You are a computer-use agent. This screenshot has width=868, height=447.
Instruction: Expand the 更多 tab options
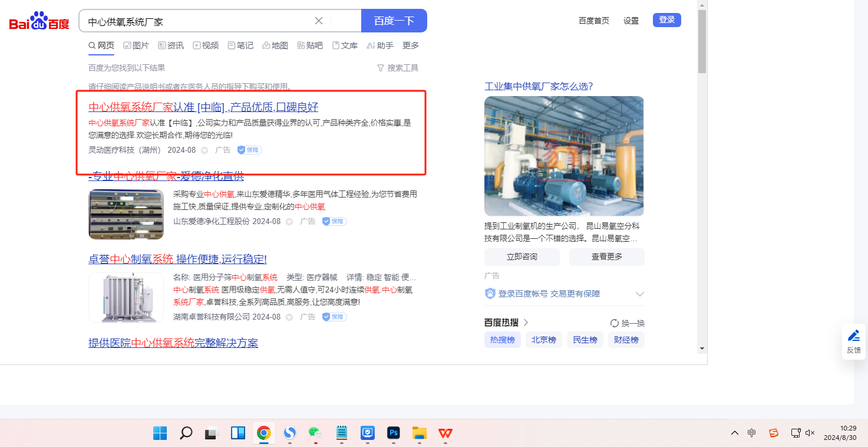point(411,45)
